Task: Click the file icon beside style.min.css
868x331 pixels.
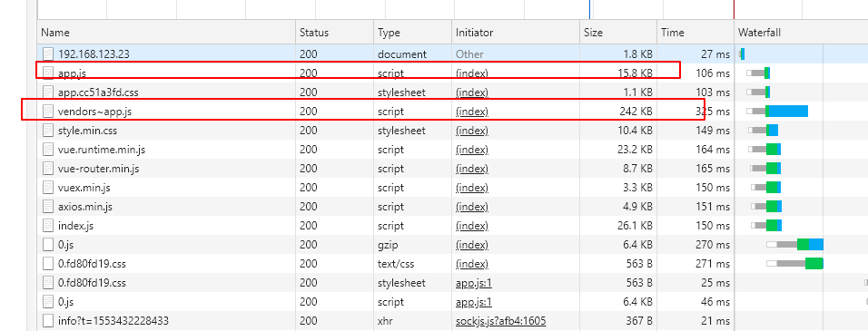Action: pos(48,131)
